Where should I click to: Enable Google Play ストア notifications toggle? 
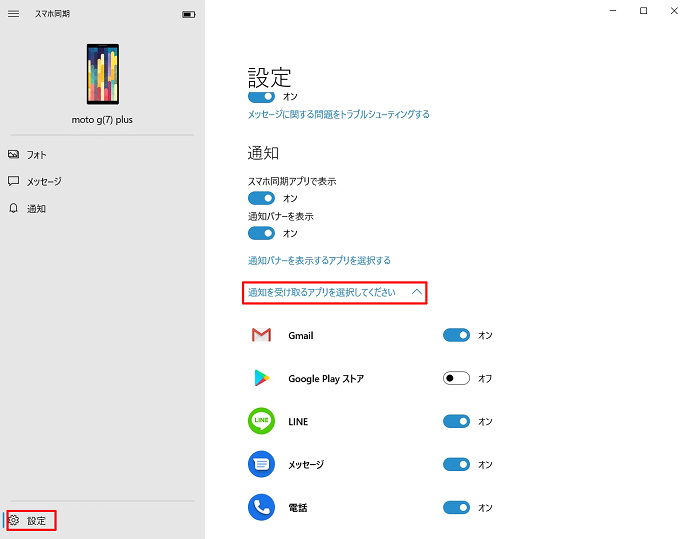point(456,378)
